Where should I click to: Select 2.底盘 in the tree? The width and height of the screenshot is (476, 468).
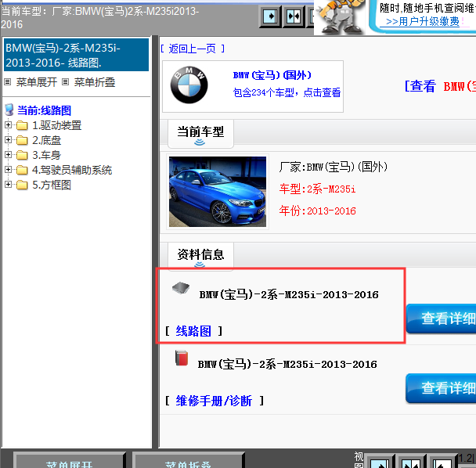[47, 140]
